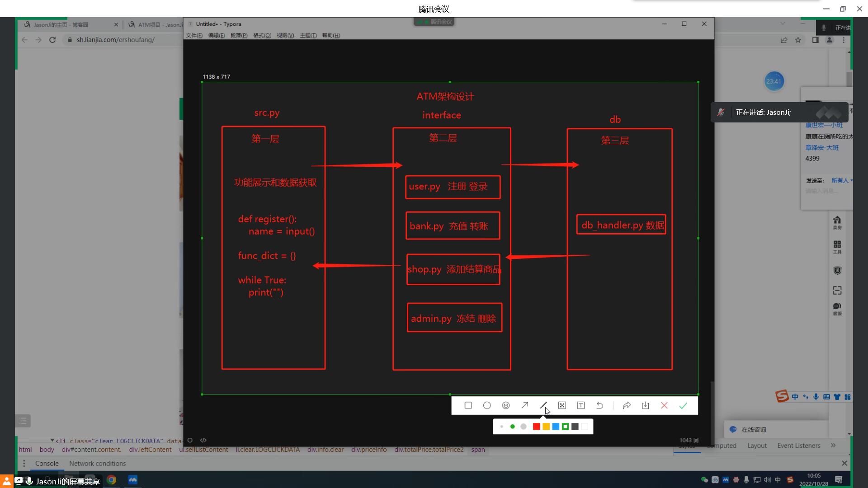Select span in DevTools breadcrumb
Image resolution: width=868 pixels, height=488 pixels.
[478, 450]
